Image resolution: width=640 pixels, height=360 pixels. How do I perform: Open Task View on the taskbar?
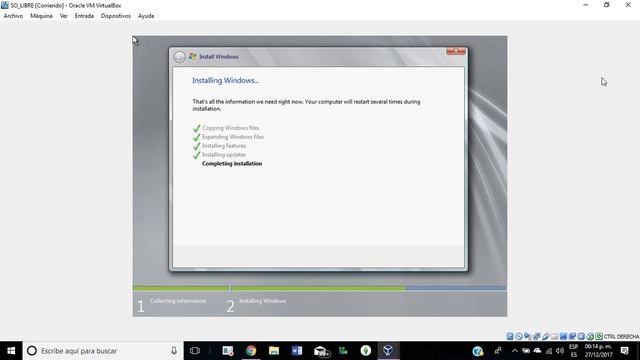point(195,351)
